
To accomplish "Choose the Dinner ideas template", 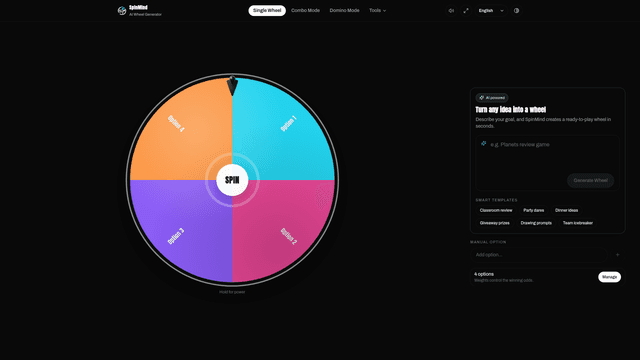I will 567,210.
